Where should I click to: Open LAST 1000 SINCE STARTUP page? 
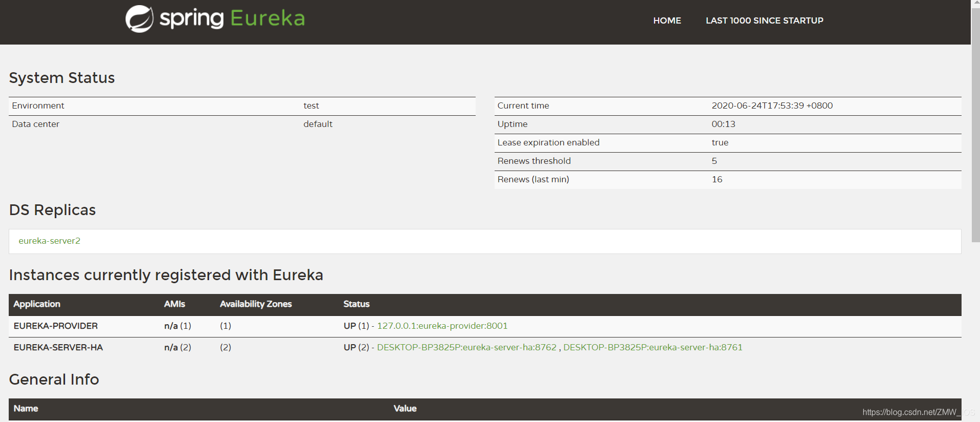pos(764,20)
